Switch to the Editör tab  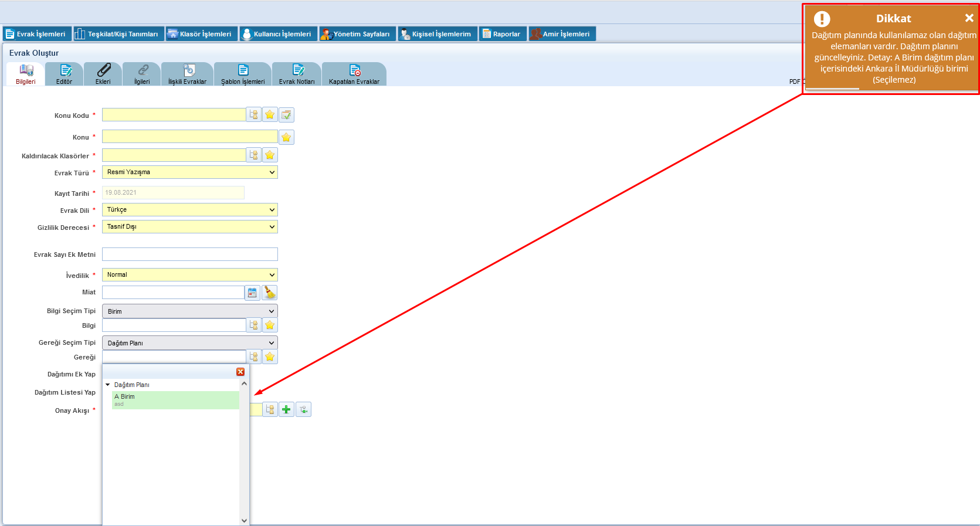coord(64,74)
